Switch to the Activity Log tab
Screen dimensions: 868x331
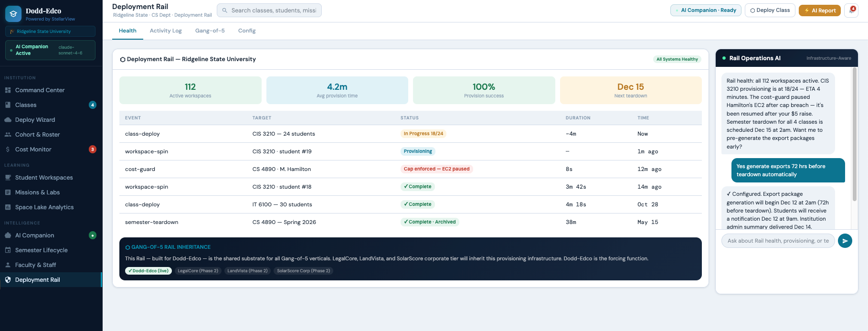[166, 31]
